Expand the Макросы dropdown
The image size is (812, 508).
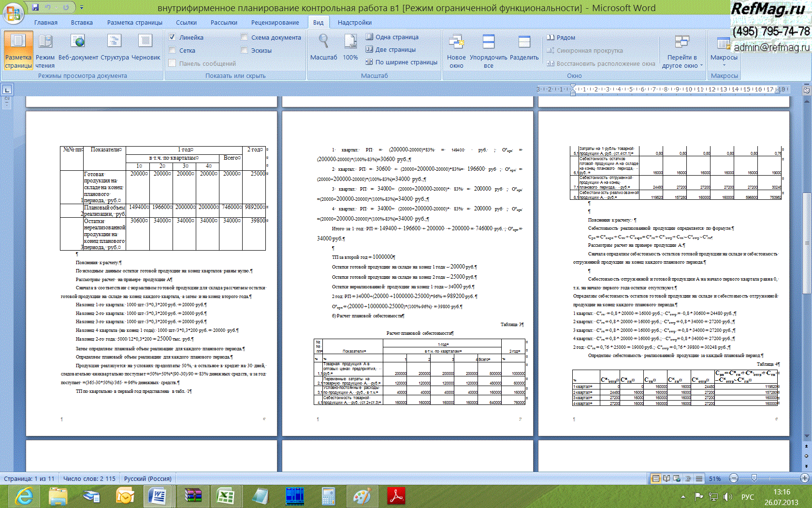pyautogui.click(x=724, y=64)
